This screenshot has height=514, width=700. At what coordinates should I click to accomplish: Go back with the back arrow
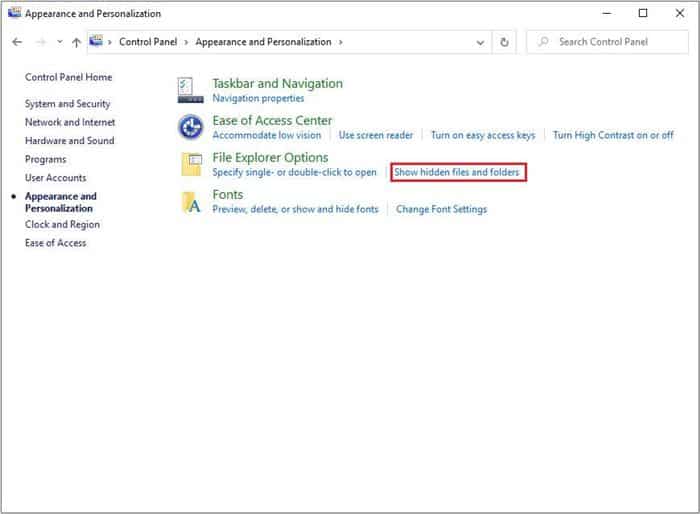(17, 42)
